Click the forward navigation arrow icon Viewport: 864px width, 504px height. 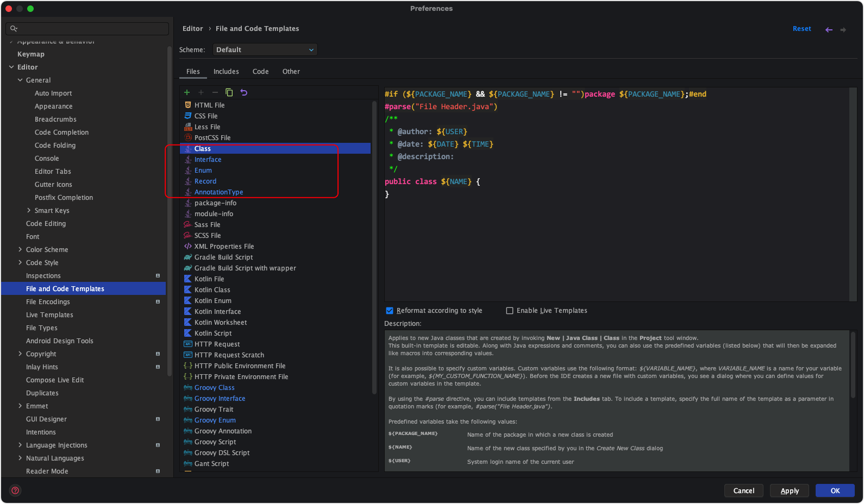click(843, 29)
